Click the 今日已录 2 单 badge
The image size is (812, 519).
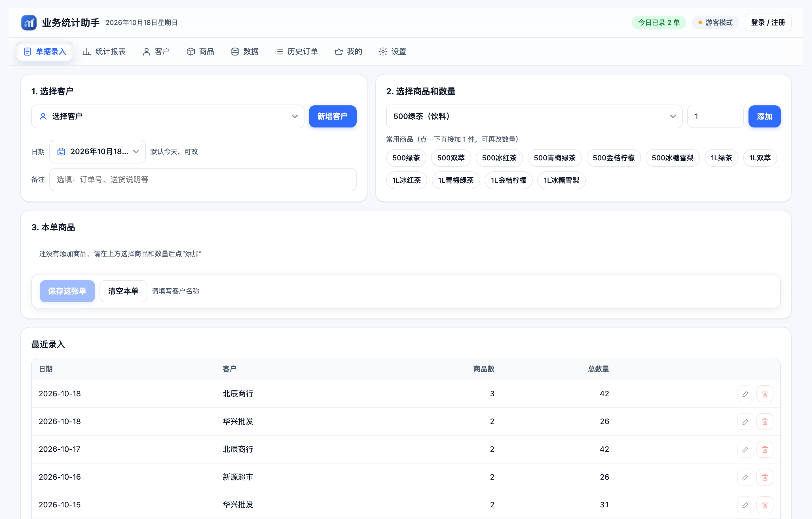[659, 23]
